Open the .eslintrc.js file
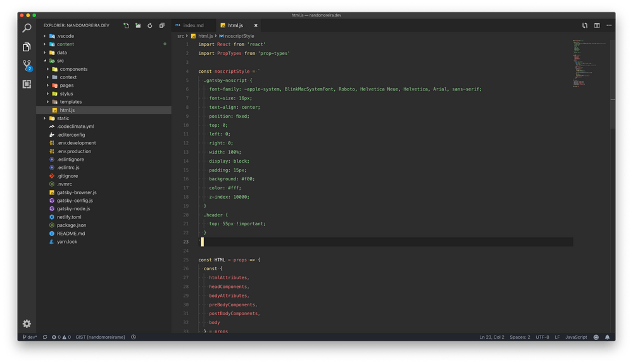Image resolution: width=633 pixels, height=364 pixels. click(68, 168)
